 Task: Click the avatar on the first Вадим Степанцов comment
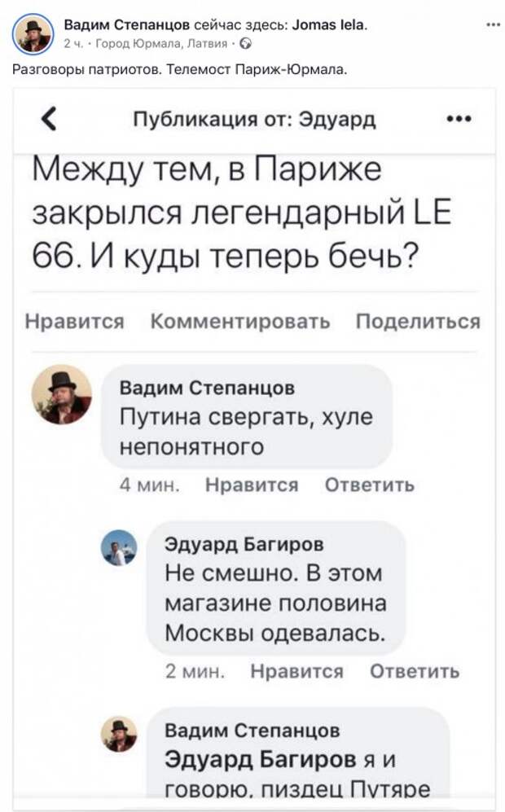click(62, 394)
